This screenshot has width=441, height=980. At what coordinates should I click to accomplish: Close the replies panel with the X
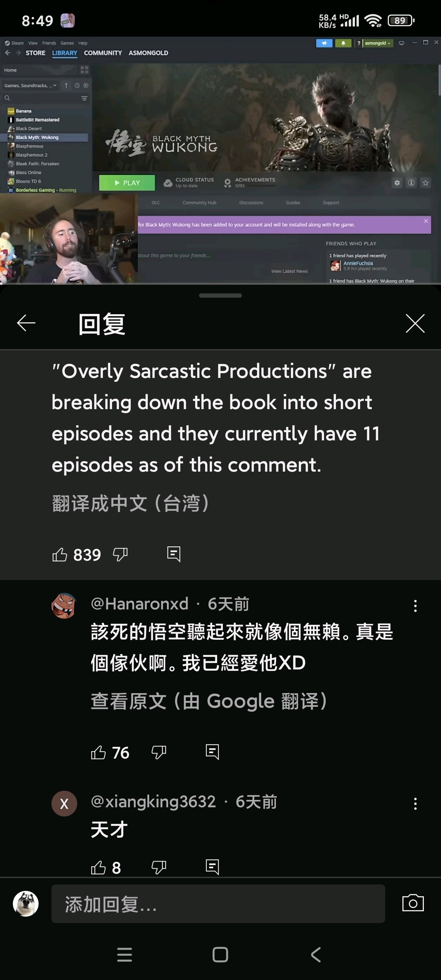click(x=415, y=323)
